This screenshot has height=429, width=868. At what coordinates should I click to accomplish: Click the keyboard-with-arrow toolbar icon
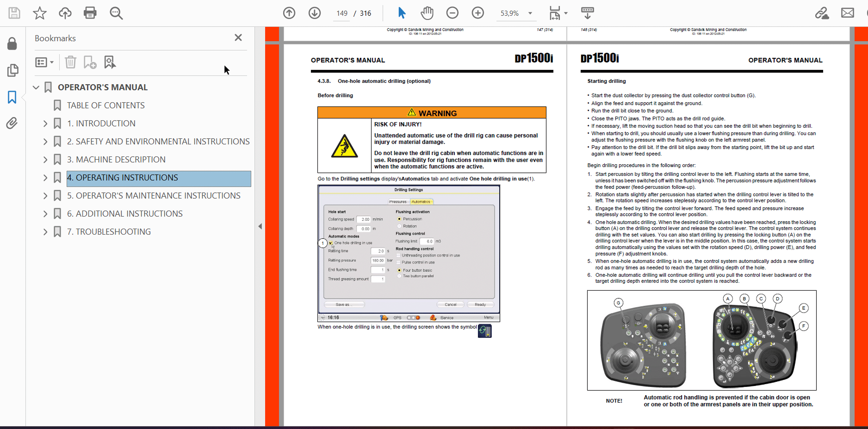point(588,13)
